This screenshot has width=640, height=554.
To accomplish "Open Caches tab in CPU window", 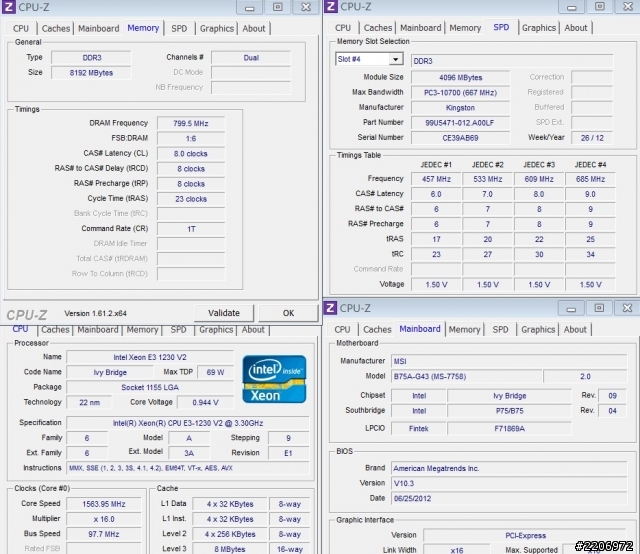I will (55, 329).
